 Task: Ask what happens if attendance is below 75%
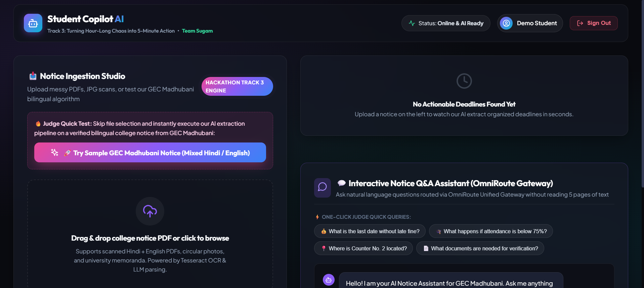coord(491,231)
